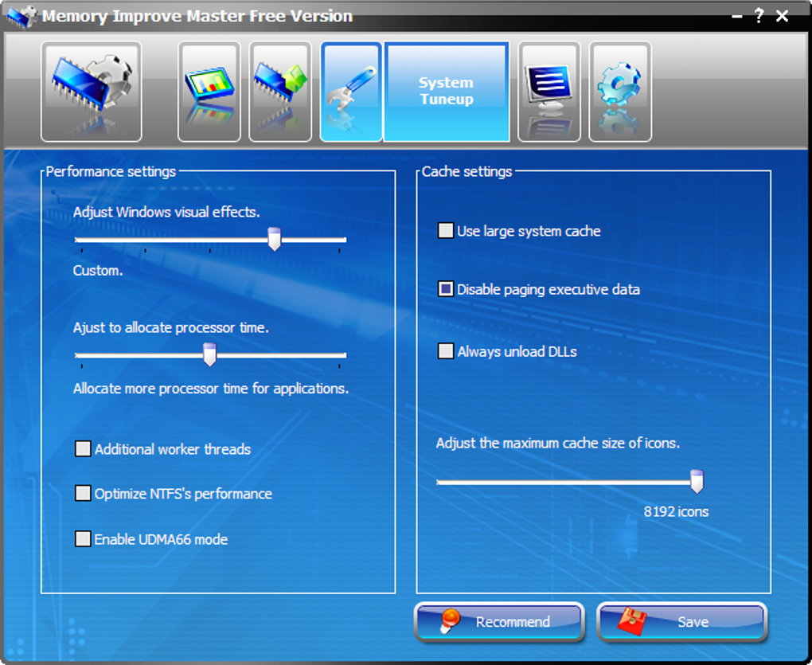Tick the Always unload DLLs checkbox
The image size is (812, 665).
tap(445, 351)
